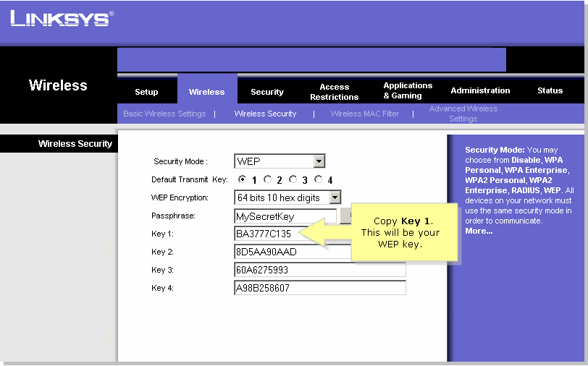
Task: Open Basic Wireless Settings subtab
Action: pyautogui.click(x=164, y=114)
